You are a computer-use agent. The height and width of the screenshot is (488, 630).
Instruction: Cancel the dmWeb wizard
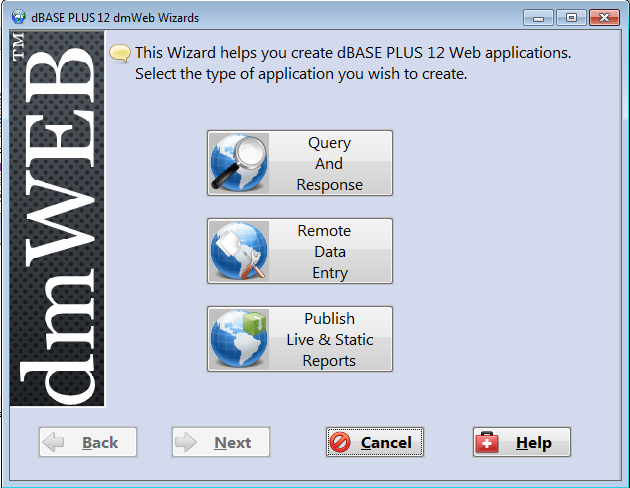click(x=375, y=442)
